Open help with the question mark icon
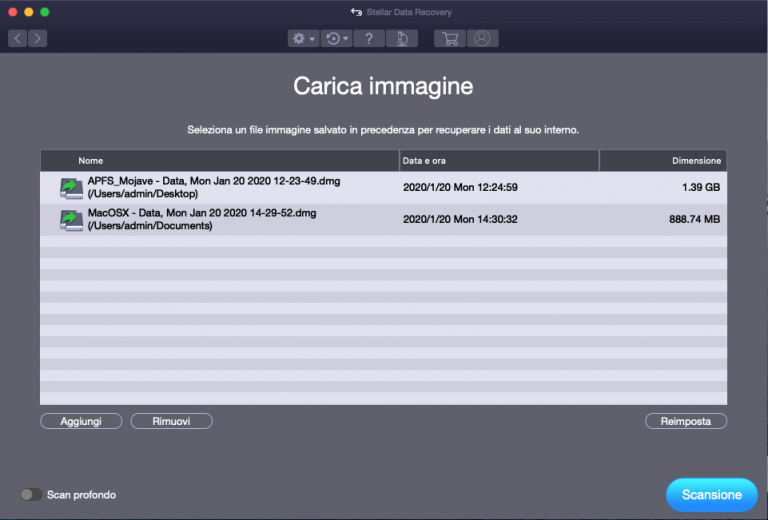The image size is (768, 520). tap(369, 38)
